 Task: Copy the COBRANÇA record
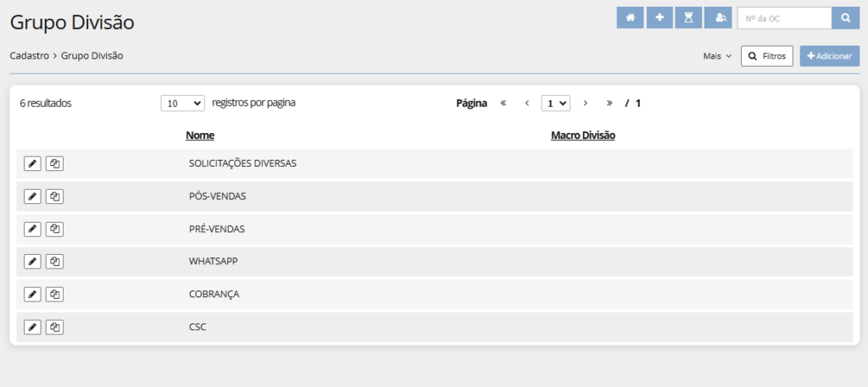(x=54, y=294)
